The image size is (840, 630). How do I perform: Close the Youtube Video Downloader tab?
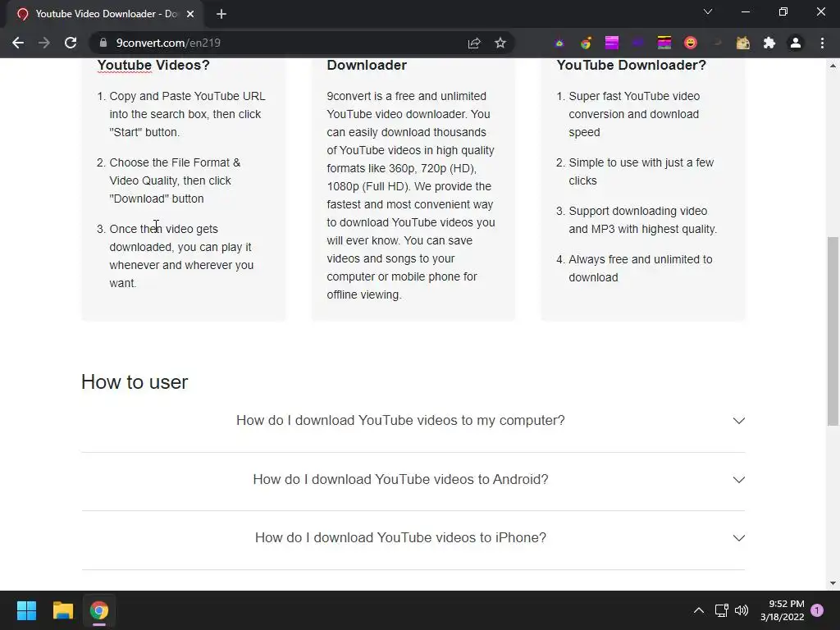pos(190,15)
